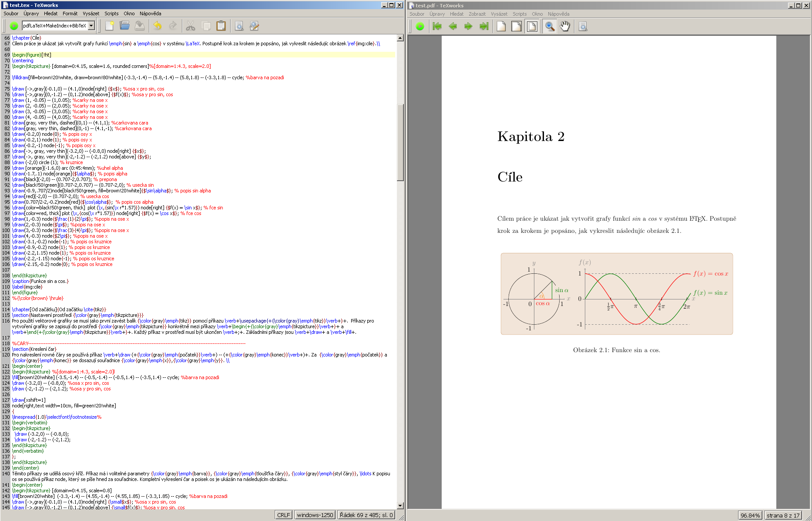Open Úpravy menu in editor window
Image resolution: width=812 pixels, height=521 pixels.
pos(31,13)
